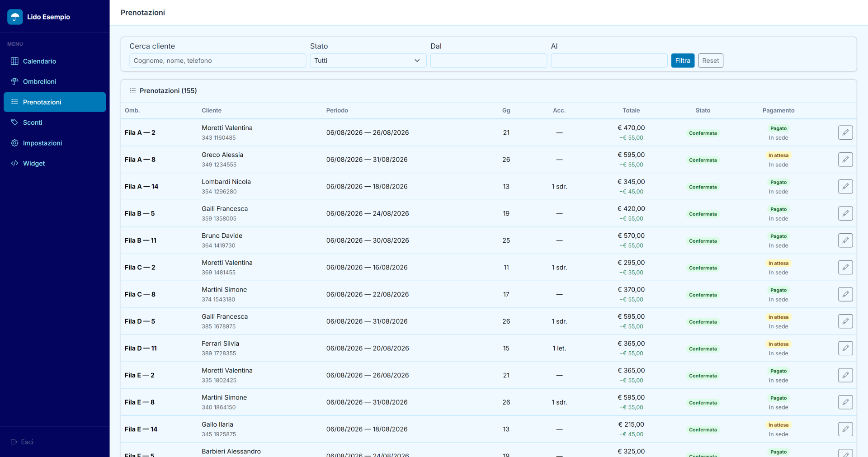Click the Filtra button

683,61
